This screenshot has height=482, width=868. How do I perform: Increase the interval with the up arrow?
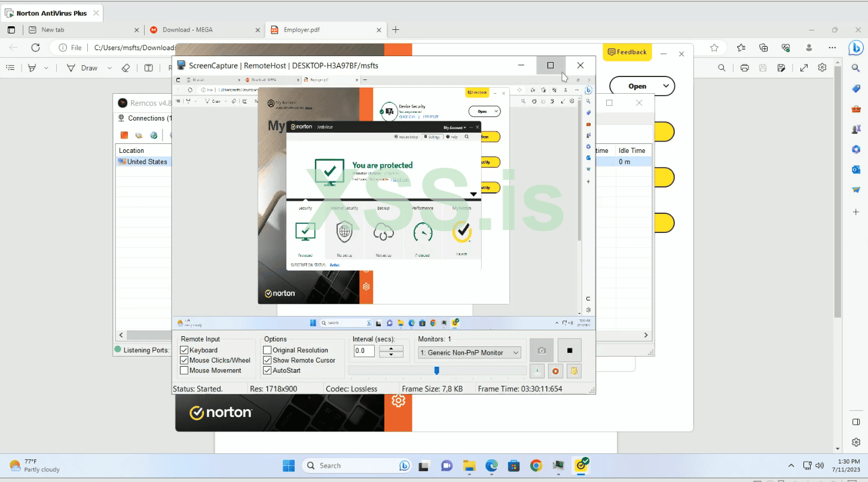(x=391, y=348)
